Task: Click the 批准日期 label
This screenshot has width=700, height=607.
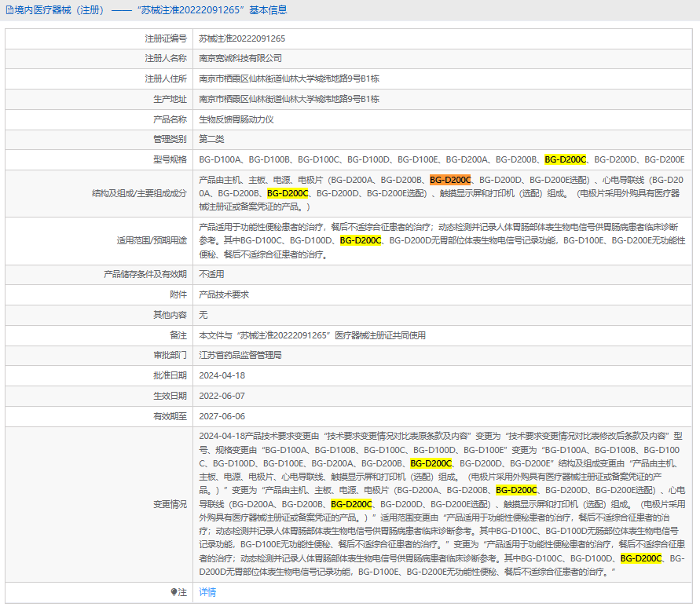Action: click(170, 375)
